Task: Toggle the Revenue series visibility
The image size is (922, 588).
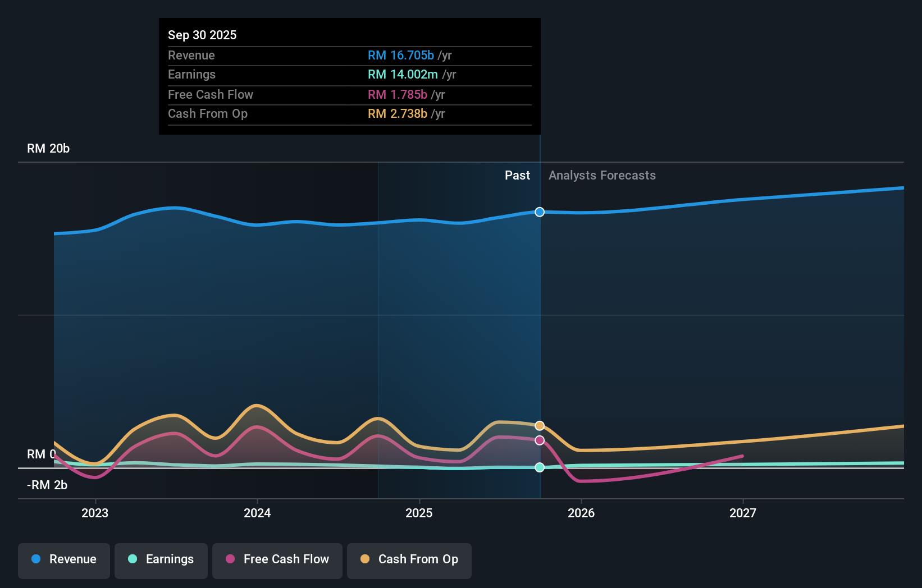Action: (63, 559)
